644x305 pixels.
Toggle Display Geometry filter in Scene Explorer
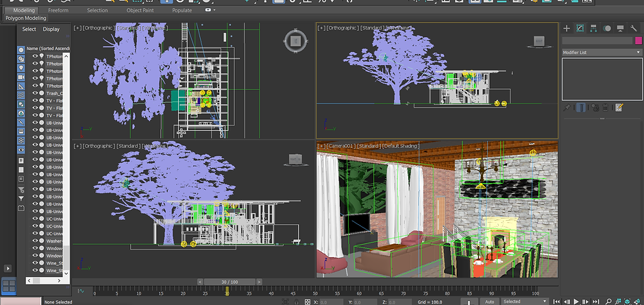click(21, 50)
